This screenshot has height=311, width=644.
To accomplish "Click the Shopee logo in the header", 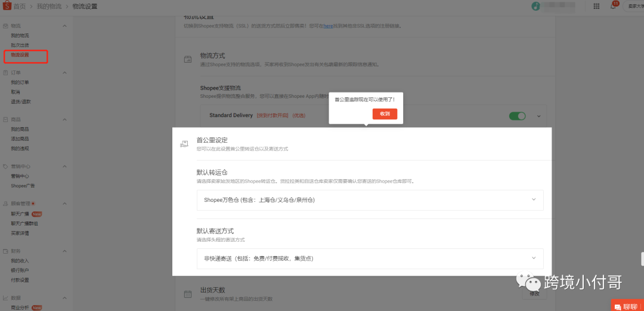I will click(7, 6).
